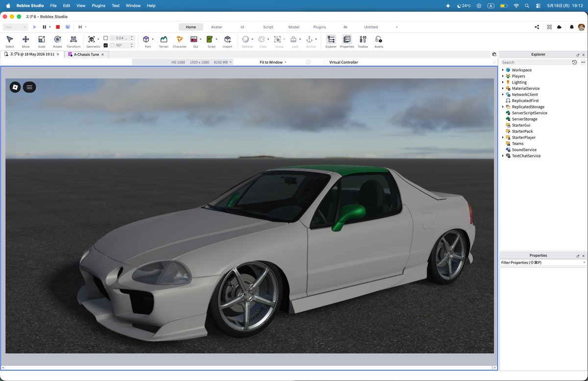Expand the ReplicatedStorage node
Screen dimensions: 588x381
pyautogui.click(x=503, y=107)
